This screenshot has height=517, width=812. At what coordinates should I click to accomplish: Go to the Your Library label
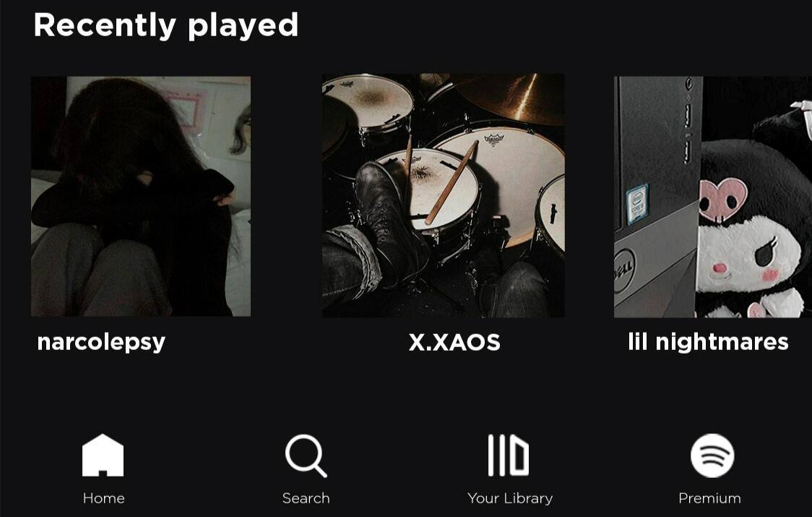click(510, 498)
